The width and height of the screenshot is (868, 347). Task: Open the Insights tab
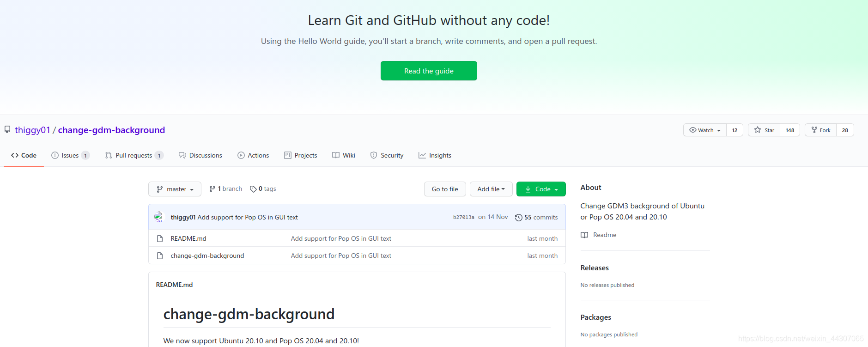coord(435,155)
